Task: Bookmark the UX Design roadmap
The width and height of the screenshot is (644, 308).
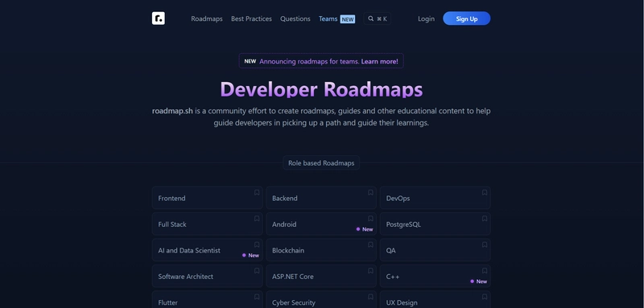Action: 485,297
